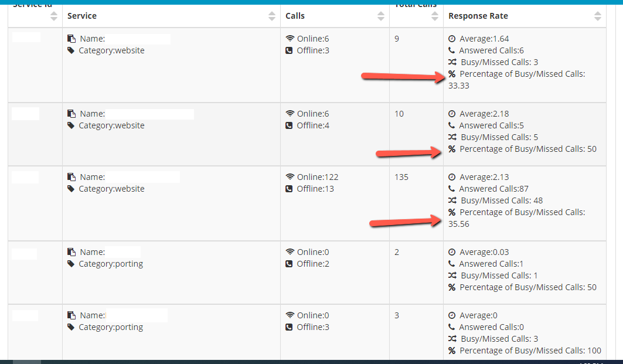Select the Total Calls value 2
The image size is (623, 364).
pyautogui.click(x=397, y=252)
